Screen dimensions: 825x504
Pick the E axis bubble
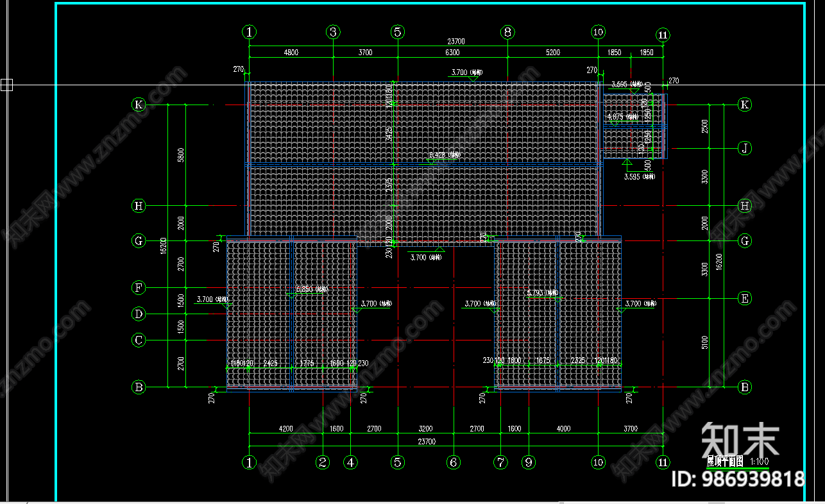pyautogui.click(x=744, y=298)
